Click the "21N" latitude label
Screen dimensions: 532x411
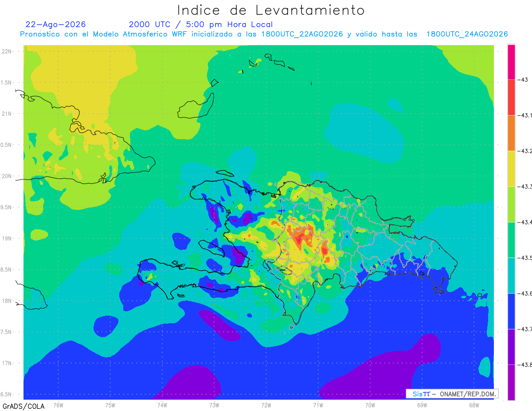coord(7,114)
